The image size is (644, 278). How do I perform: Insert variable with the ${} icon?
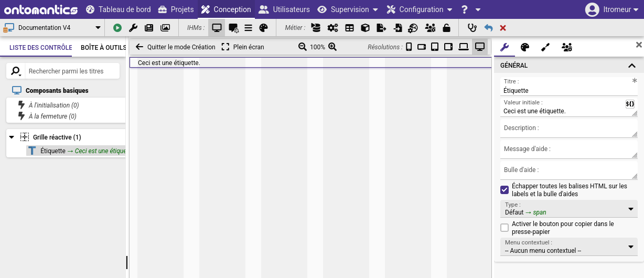(x=630, y=104)
